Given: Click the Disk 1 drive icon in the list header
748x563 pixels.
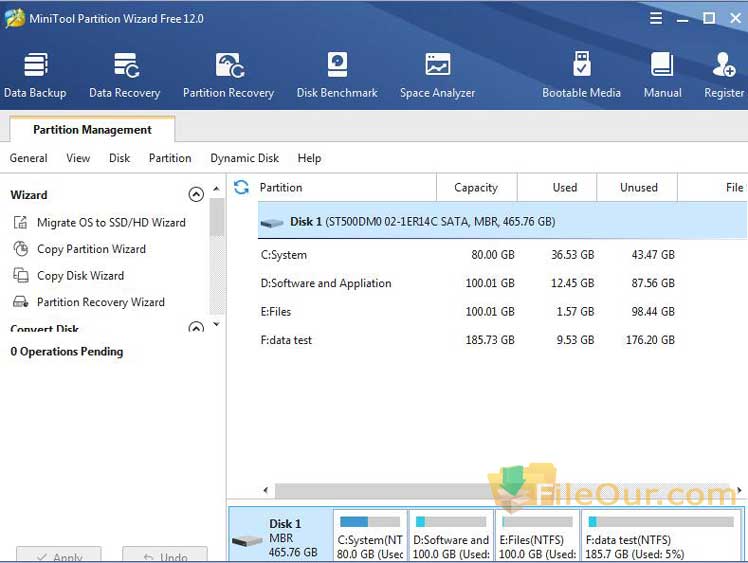Looking at the screenshot, I should (x=272, y=223).
